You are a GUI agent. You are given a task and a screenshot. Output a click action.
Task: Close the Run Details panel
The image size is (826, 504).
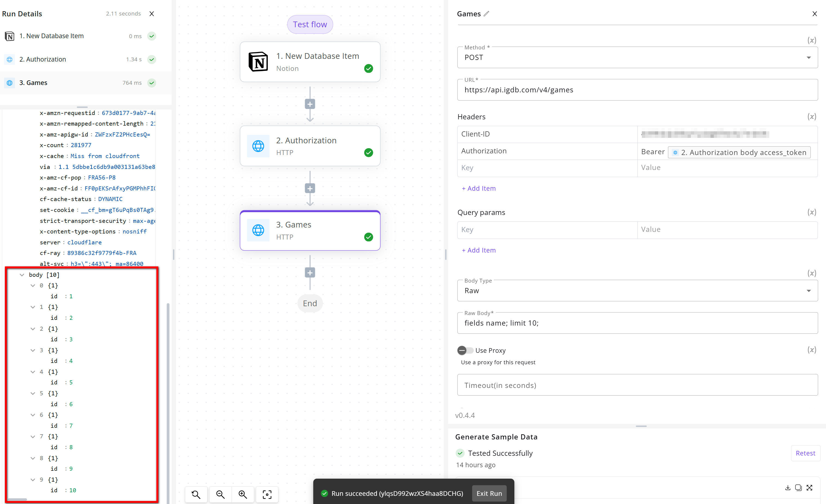tap(151, 14)
